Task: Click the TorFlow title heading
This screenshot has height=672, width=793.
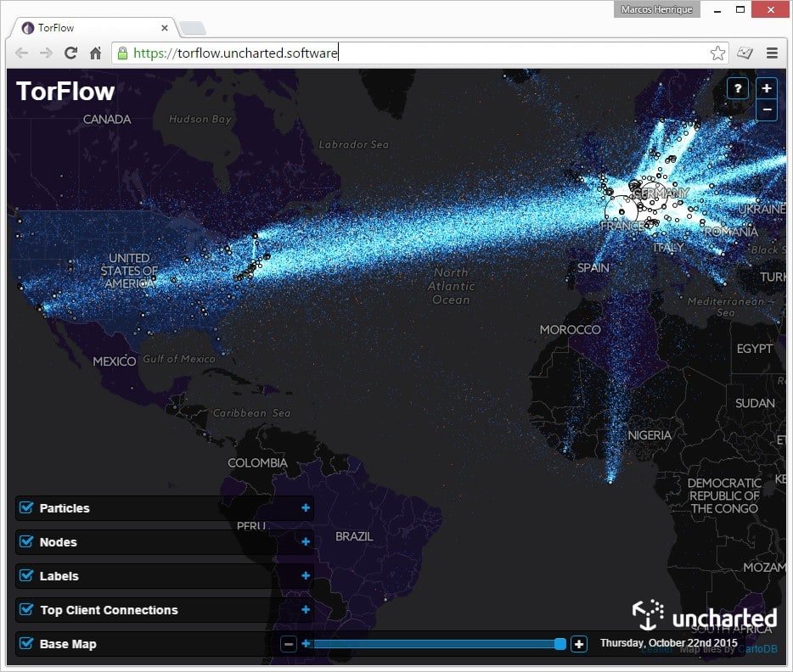Action: pos(65,92)
